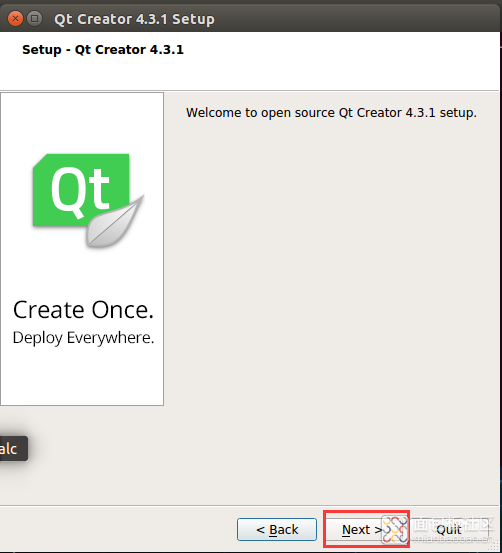Close the Qt Creator setup window

[x=15, y=18]
